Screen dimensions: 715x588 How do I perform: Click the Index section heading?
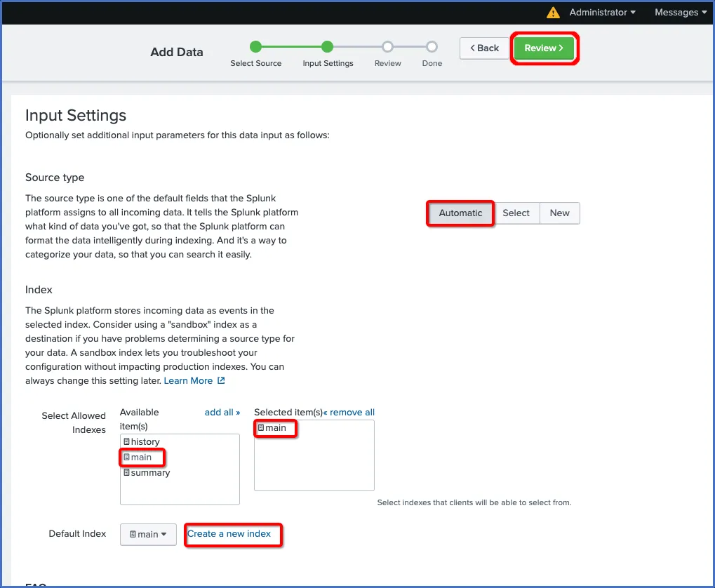pyautogui.click(x=39, y=290)
